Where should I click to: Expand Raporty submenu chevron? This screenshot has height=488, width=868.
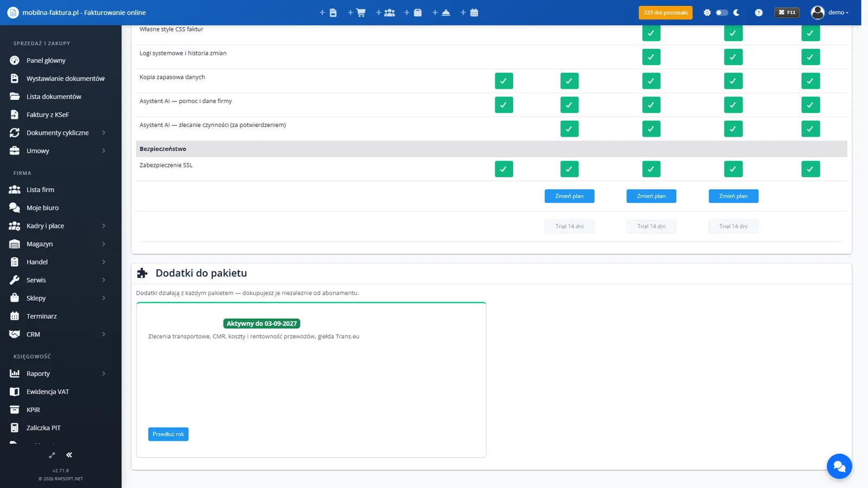[104, 374]
